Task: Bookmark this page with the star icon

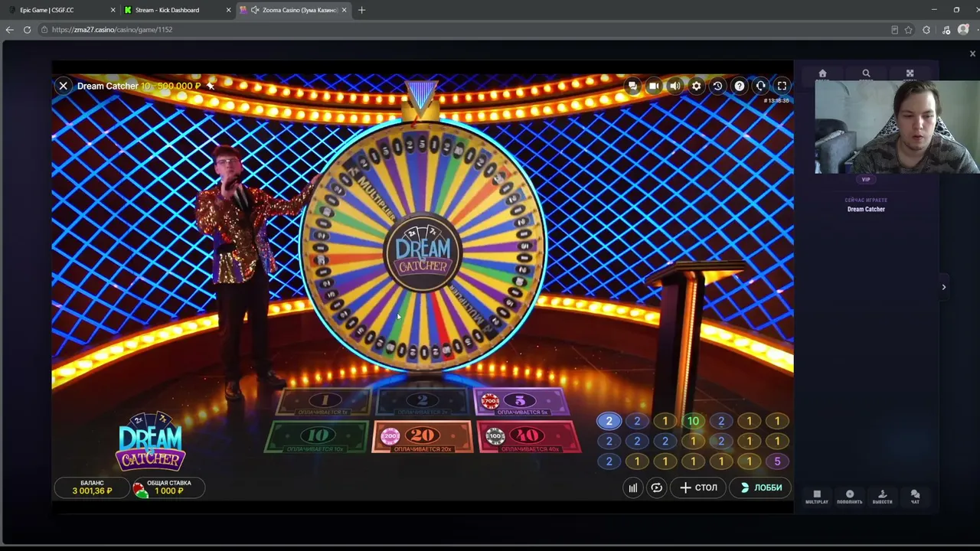Action: pos(909,30)
